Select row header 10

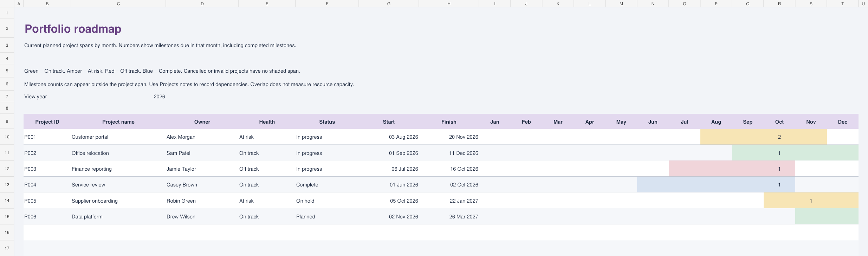7,137
